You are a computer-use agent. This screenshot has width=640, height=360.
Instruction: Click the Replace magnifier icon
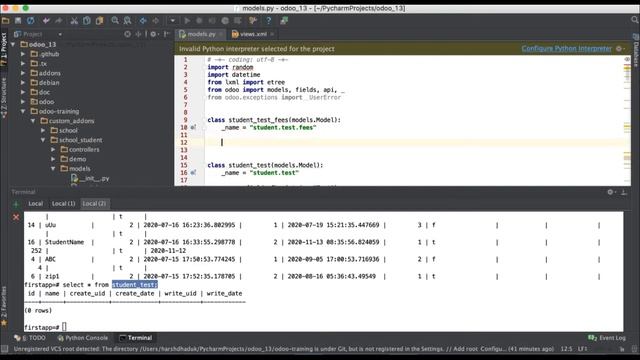[127, 20]
